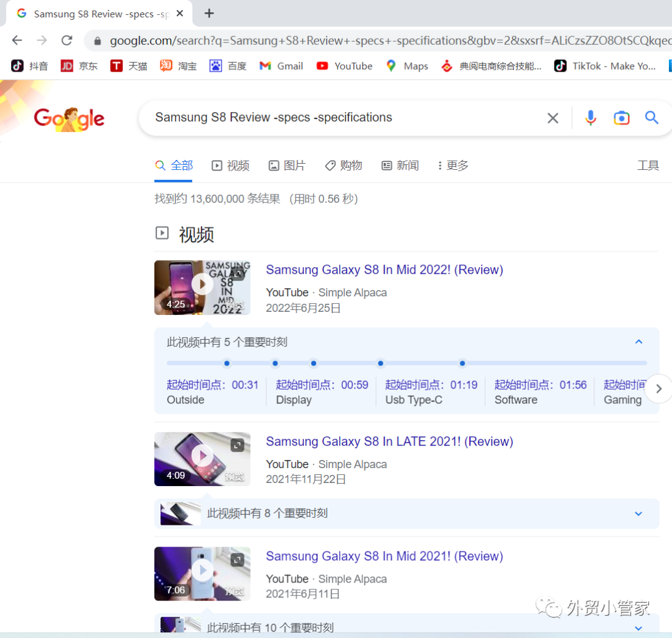Play the 4:25 Mid 2022 video thumbnail
This screenshot has width=672, height=638.
pyautogui.click(x=202, y=288)
